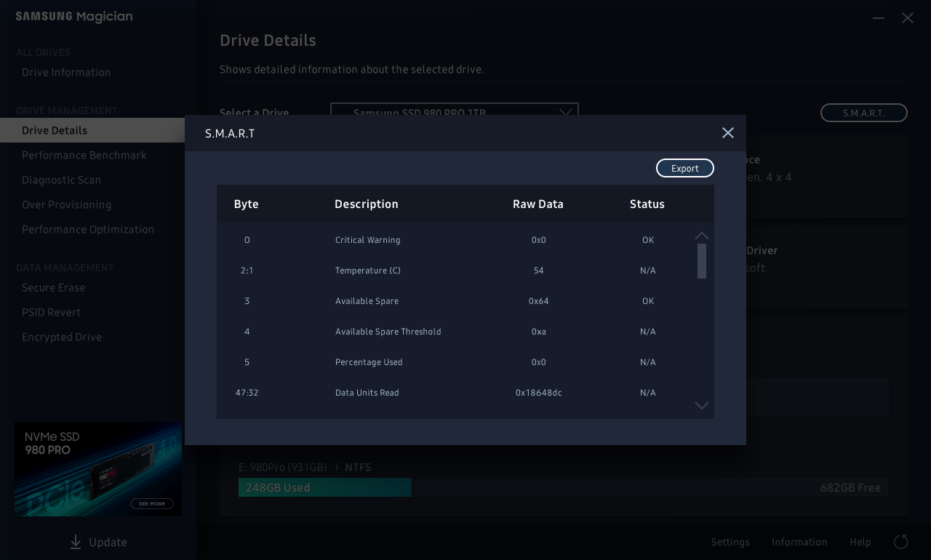Click the S.M.A.R.T table scrollbar thumb
The width and height of the screenshot is (931, 560).
[x=702, y=261]
